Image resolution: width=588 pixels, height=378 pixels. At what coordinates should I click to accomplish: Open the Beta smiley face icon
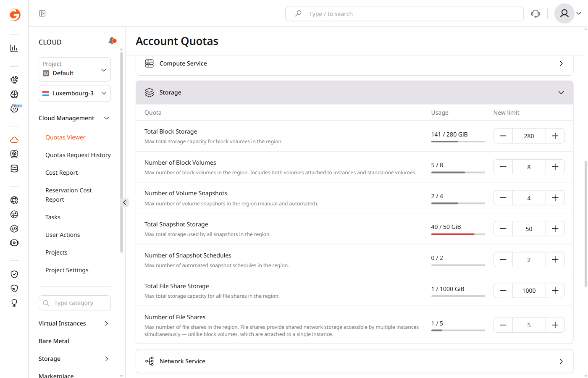[14, 109]
